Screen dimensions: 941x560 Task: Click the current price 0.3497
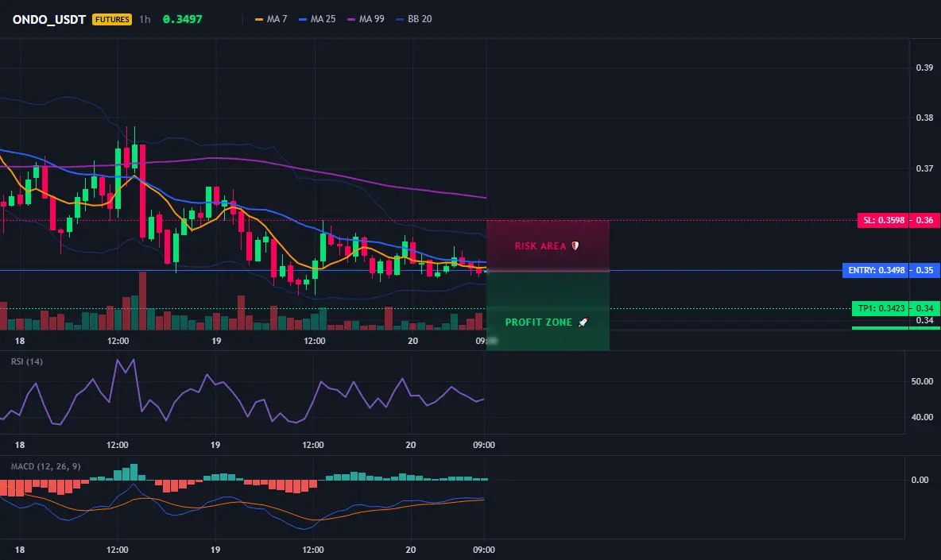click(x=183, y=19)
